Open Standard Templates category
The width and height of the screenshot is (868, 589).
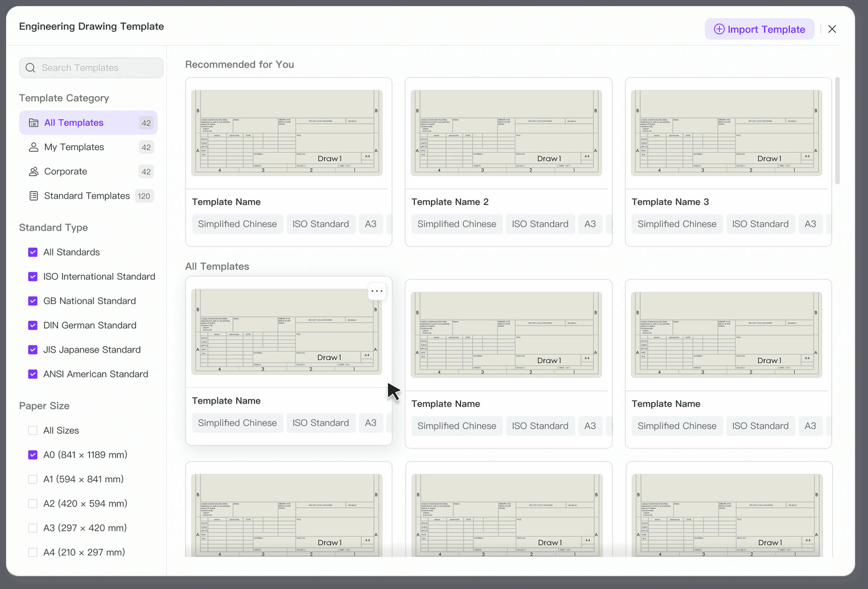[x=88, y=196]
